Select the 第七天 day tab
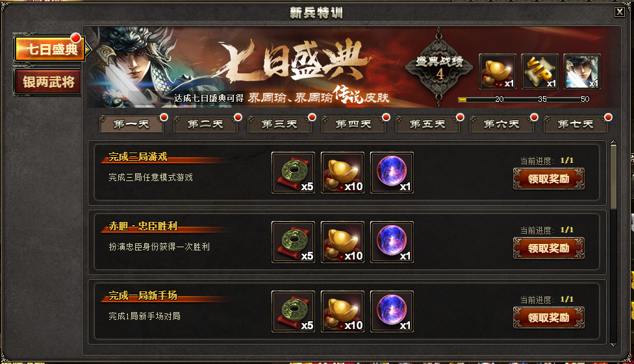The image size is (634, 364). 576,124
